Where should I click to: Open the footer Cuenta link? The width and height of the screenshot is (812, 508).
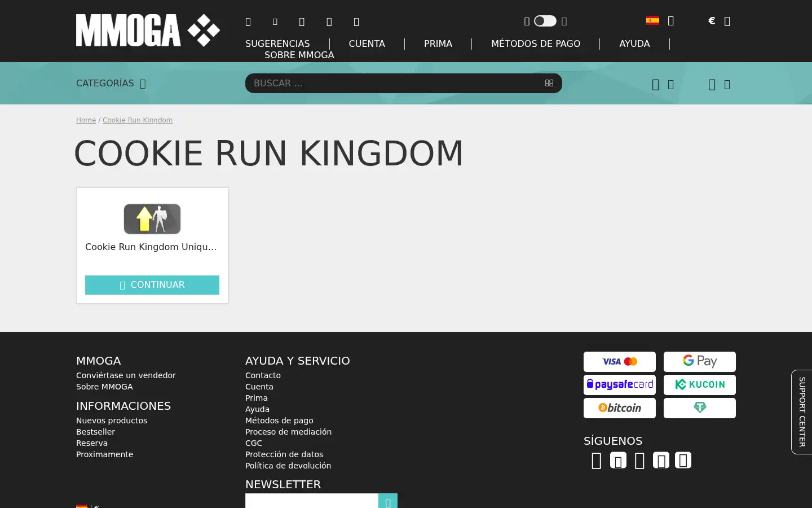click(259, 387)
